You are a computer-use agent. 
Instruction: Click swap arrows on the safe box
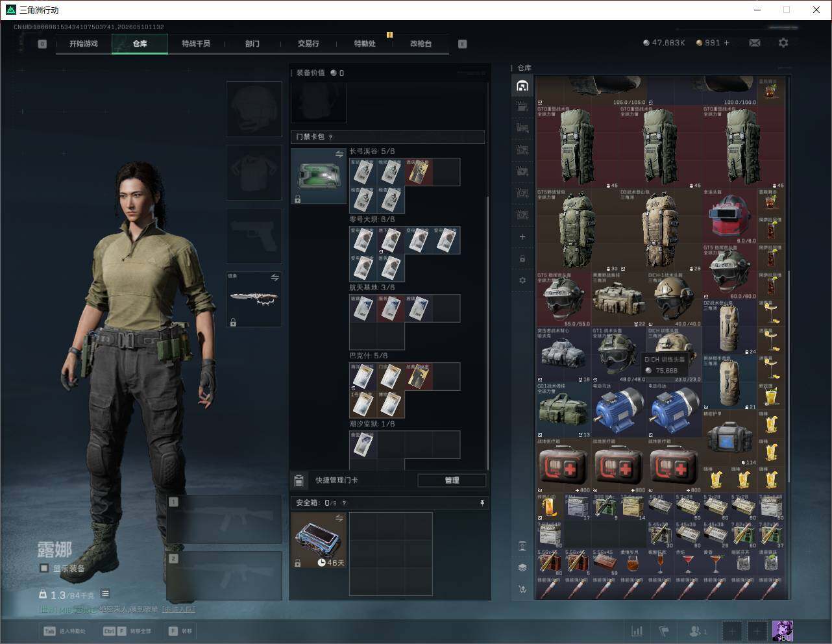[339, 518]
